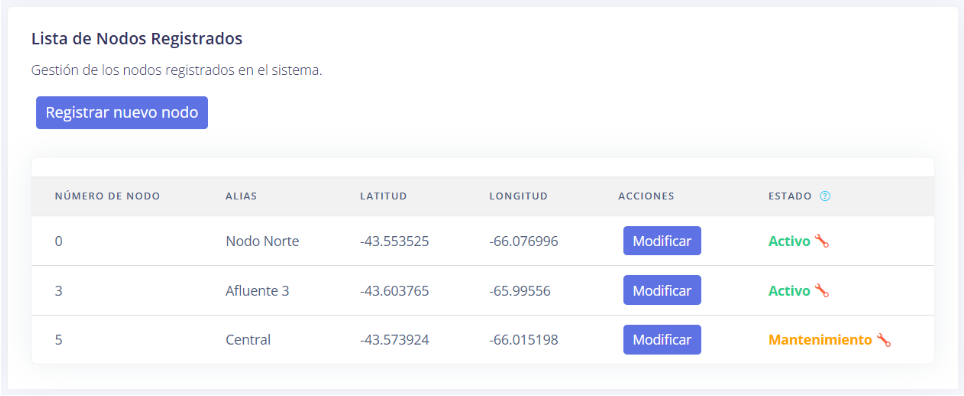Select the Central alias cell

point(248,339)
